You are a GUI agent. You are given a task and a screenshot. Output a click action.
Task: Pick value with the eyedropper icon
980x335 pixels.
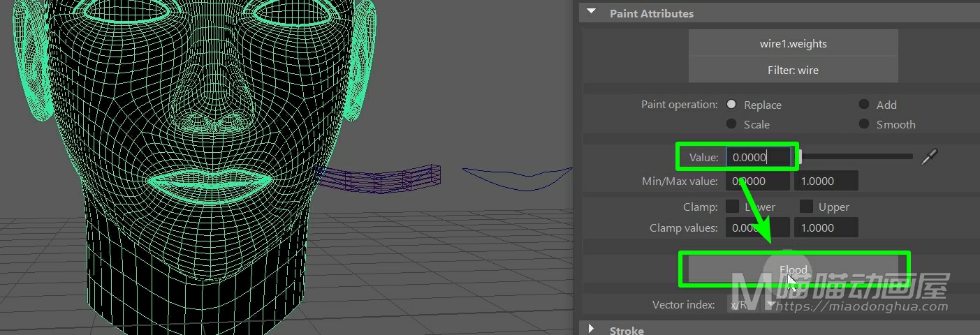click(x=928, y=157)
